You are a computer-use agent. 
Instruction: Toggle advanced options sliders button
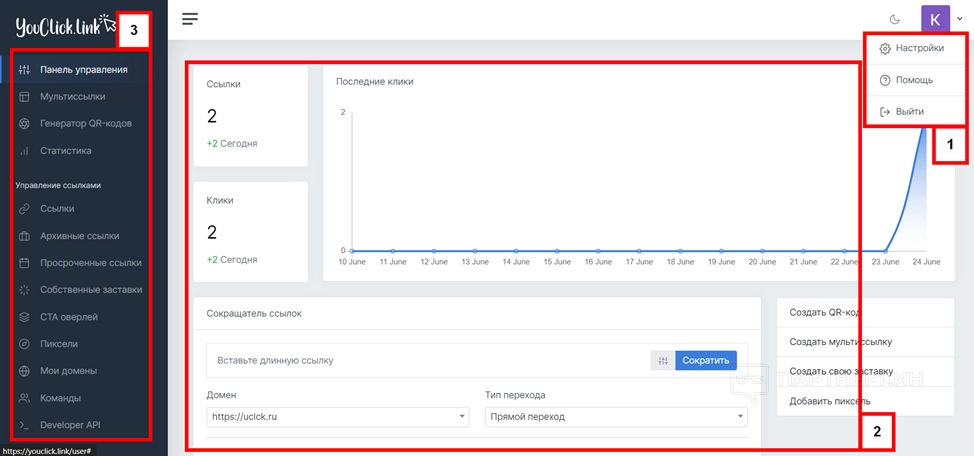point(662,360)
